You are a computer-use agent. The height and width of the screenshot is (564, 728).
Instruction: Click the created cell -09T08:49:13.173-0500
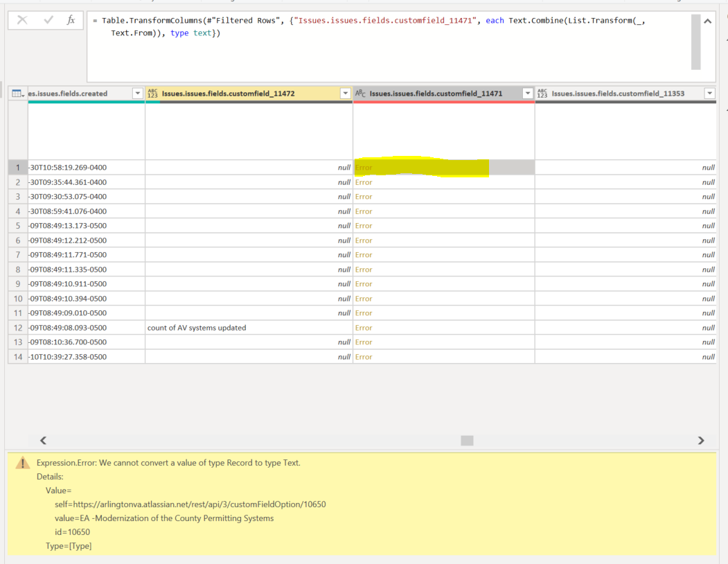[87, 226]
